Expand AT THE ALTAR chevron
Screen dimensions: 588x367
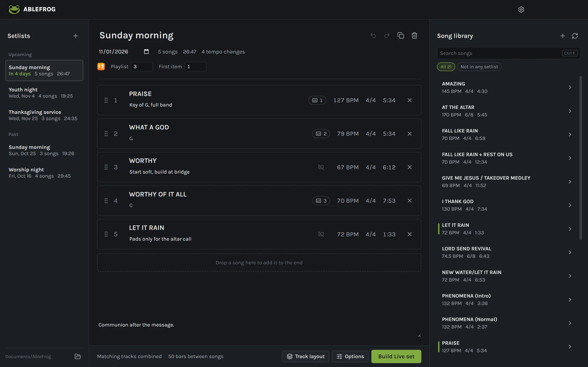coord(570,111)
